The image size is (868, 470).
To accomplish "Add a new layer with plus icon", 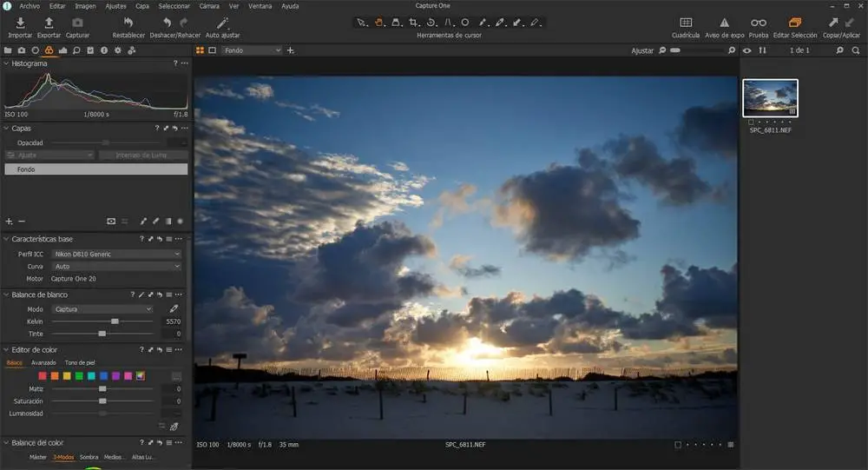I will point(10,222).
